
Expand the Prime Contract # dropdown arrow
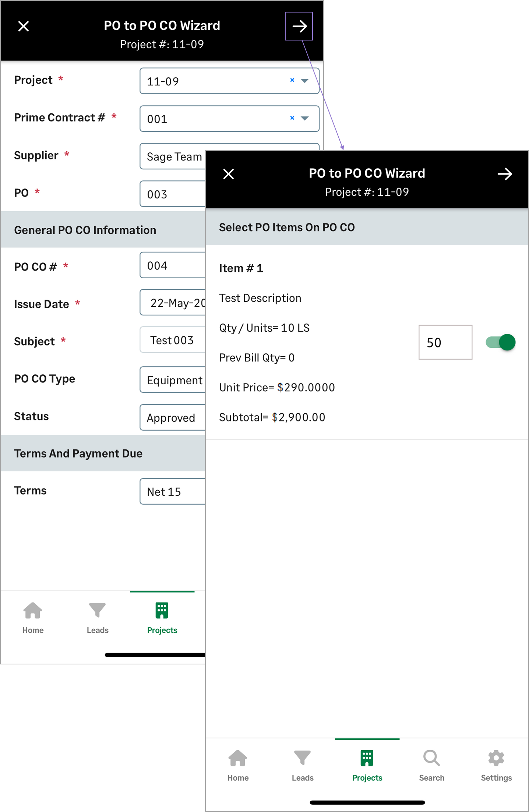pos(305,119)
